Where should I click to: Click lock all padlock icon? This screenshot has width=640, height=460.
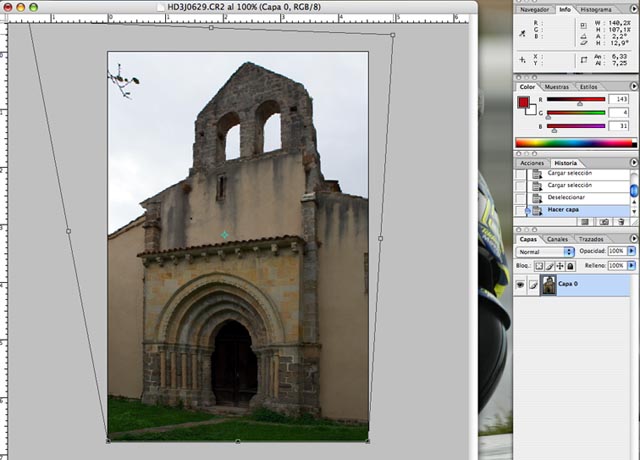tap(569, 266)
